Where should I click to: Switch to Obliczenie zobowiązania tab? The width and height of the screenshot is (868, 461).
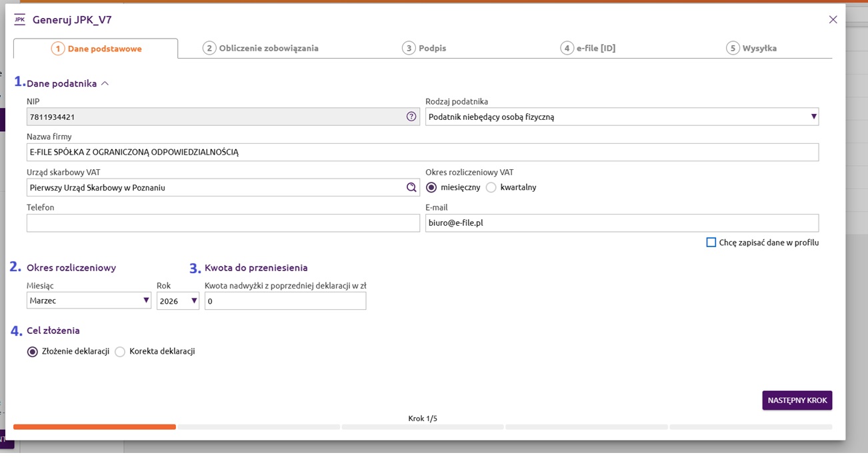[261, 48]
